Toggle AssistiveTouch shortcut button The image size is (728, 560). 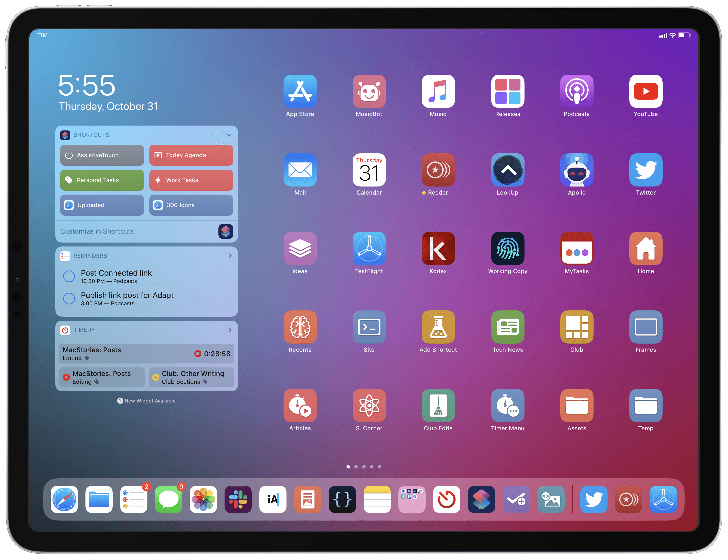tap(102, 155)
